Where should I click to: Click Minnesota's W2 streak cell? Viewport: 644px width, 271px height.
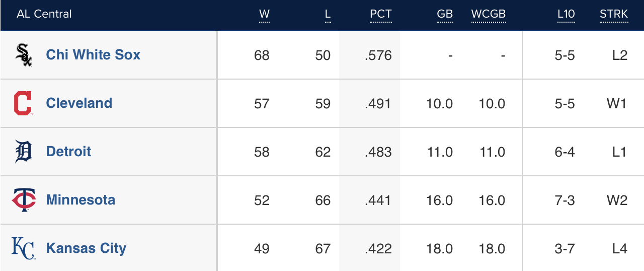[617, 200]
